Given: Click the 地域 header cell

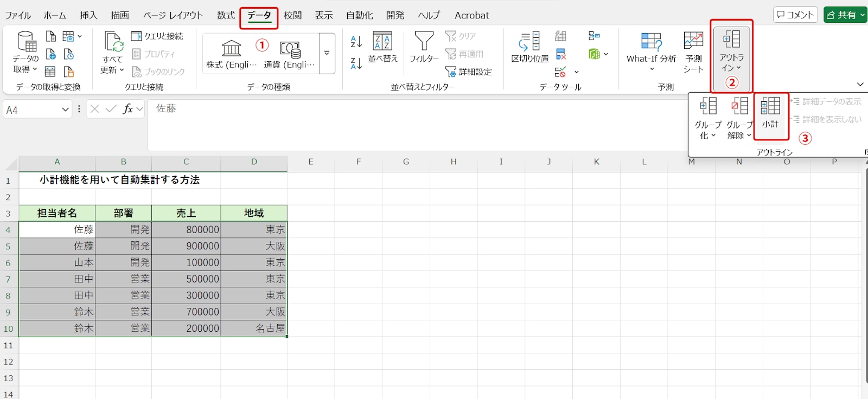Looking at the screenshot, I should 254,213.
